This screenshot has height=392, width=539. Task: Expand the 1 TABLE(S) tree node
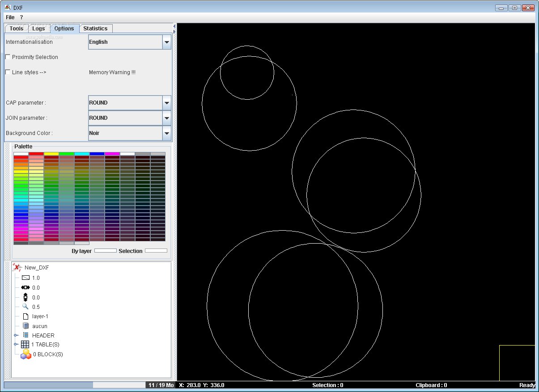point(16,345)
